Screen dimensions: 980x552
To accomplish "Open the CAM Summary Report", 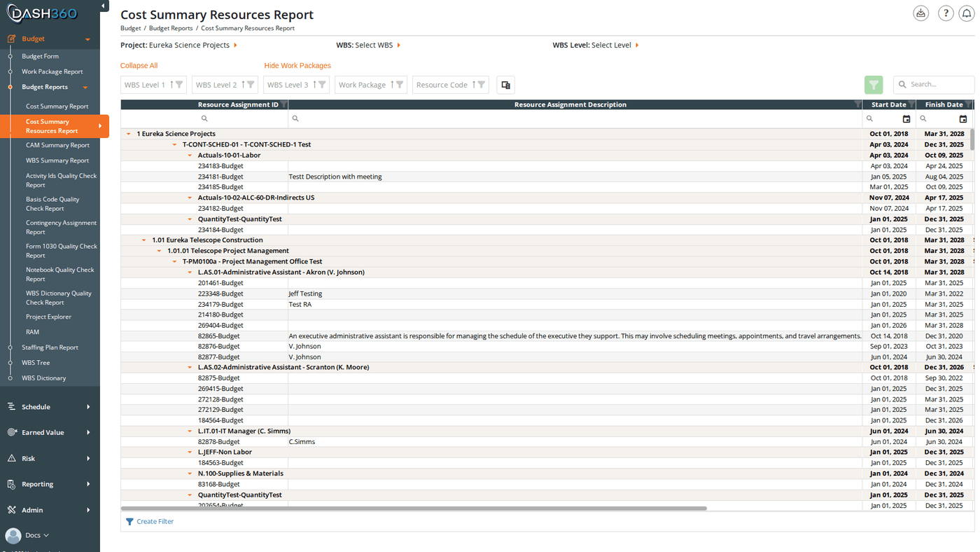I will point(57,145).
